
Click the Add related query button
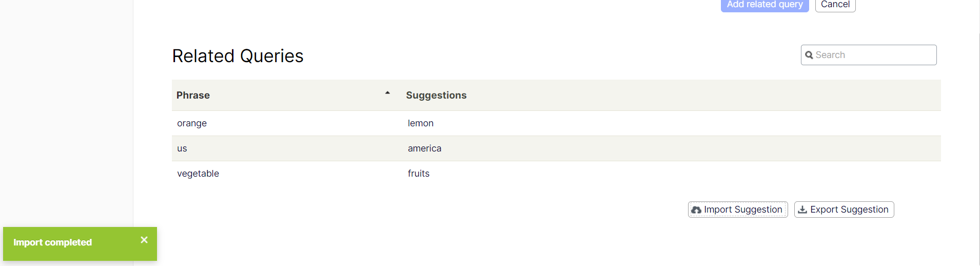point(765,5)
